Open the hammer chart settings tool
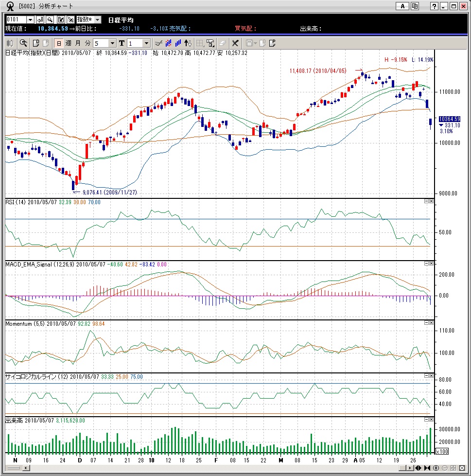471x476 pixels. point(210,43)
